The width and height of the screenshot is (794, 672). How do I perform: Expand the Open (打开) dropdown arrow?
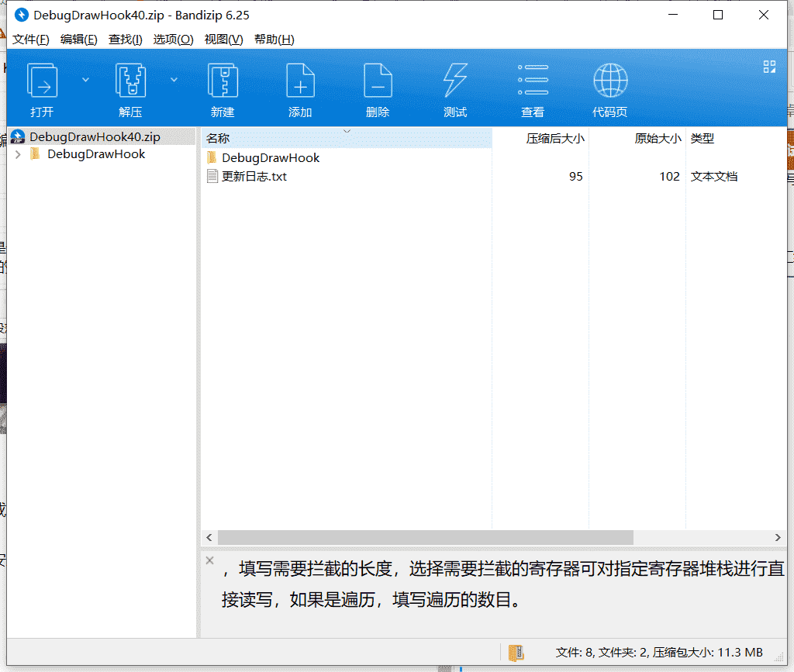point(85,79)
